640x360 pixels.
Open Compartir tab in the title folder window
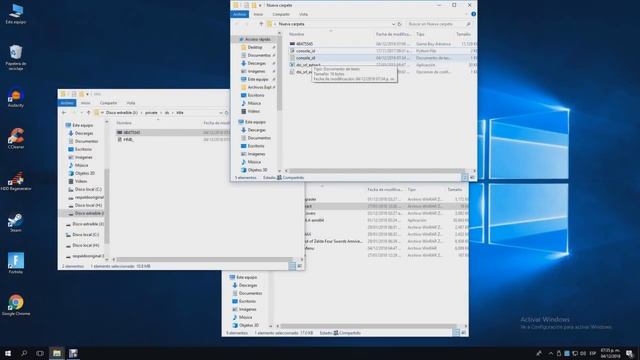[108, 103]
